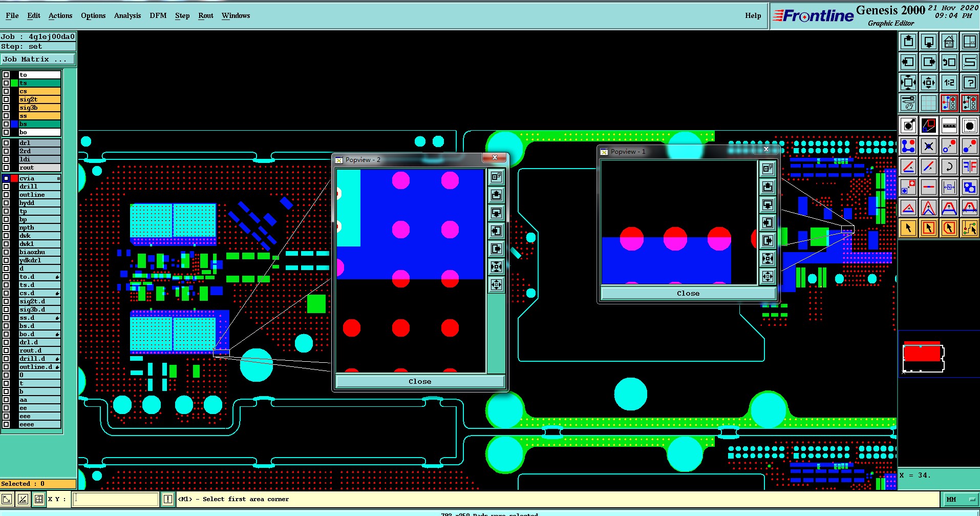Expand the cvia layer plus marker

(x=58, y=178)
